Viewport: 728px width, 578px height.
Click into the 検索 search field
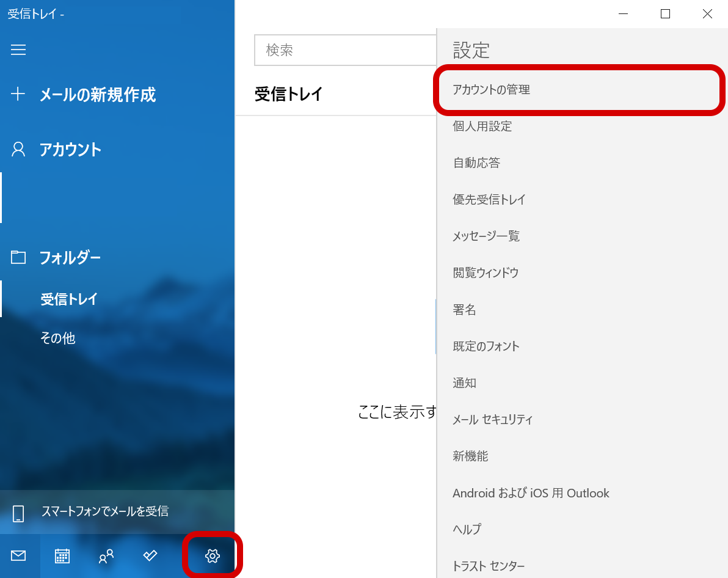(x=345, y=50)
